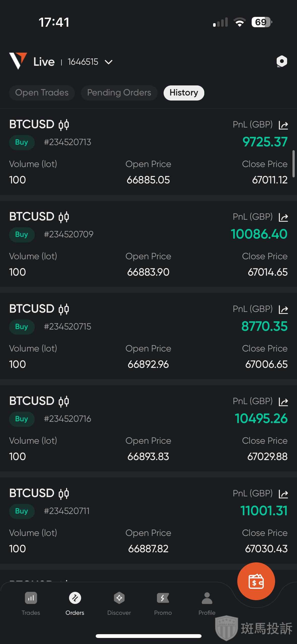
Task: Open chart icon for trade #234520711
Action: coord(64,494)
